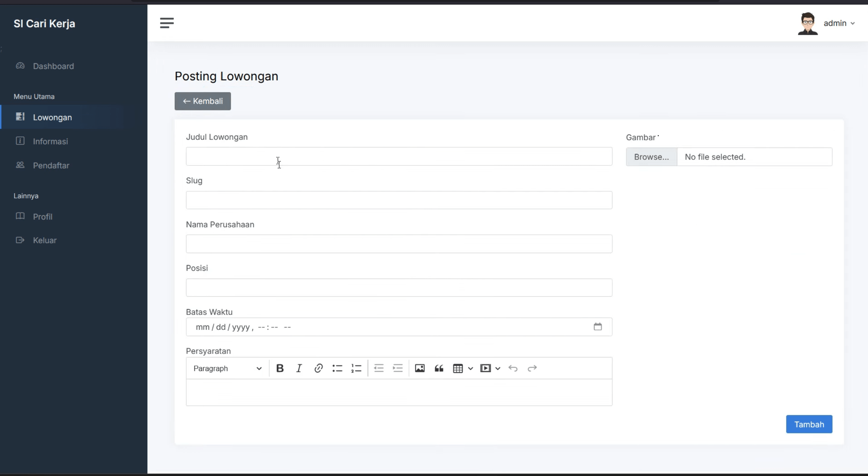The image size is (868, 476).
Task: Increase indent in the editor toolbar
Action: (x=398, y=368)
